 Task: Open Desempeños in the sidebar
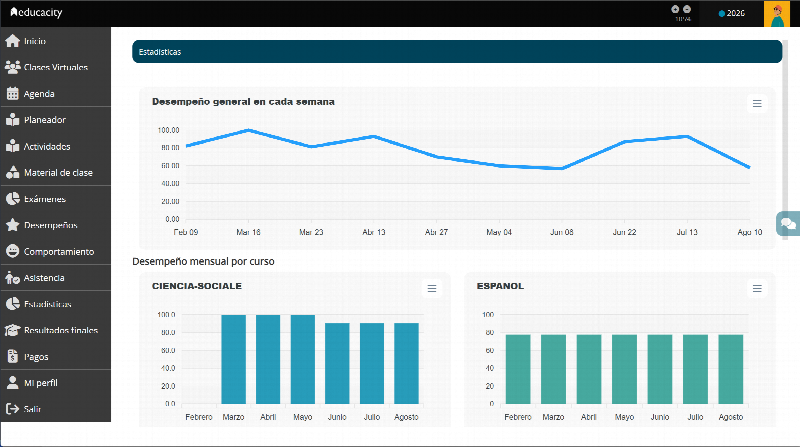coord(56,225)
